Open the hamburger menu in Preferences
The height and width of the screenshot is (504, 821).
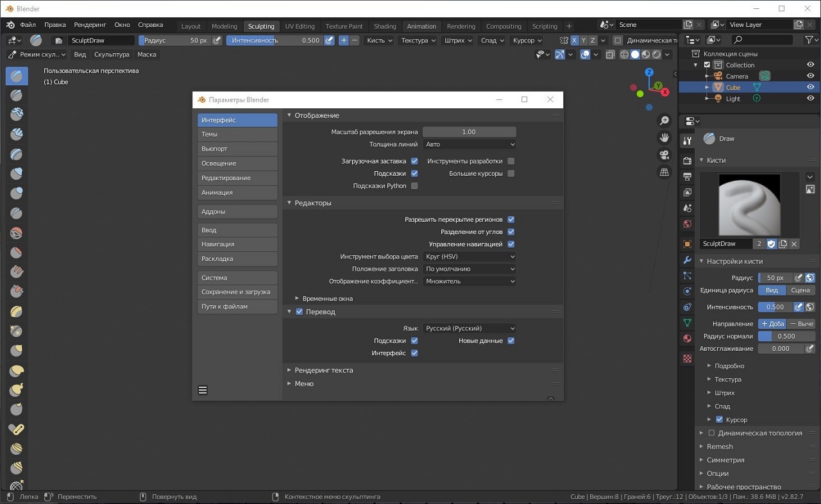click(x=203, y=390)
